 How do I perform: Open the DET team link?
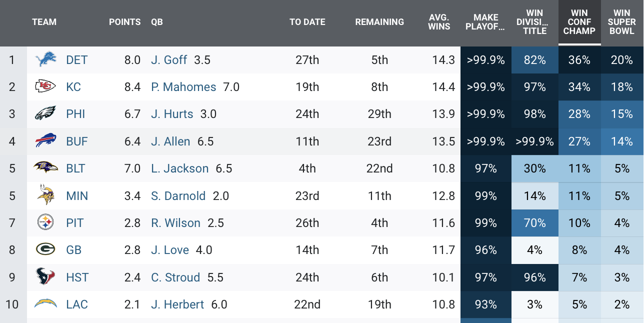click(x=76, y=60)
